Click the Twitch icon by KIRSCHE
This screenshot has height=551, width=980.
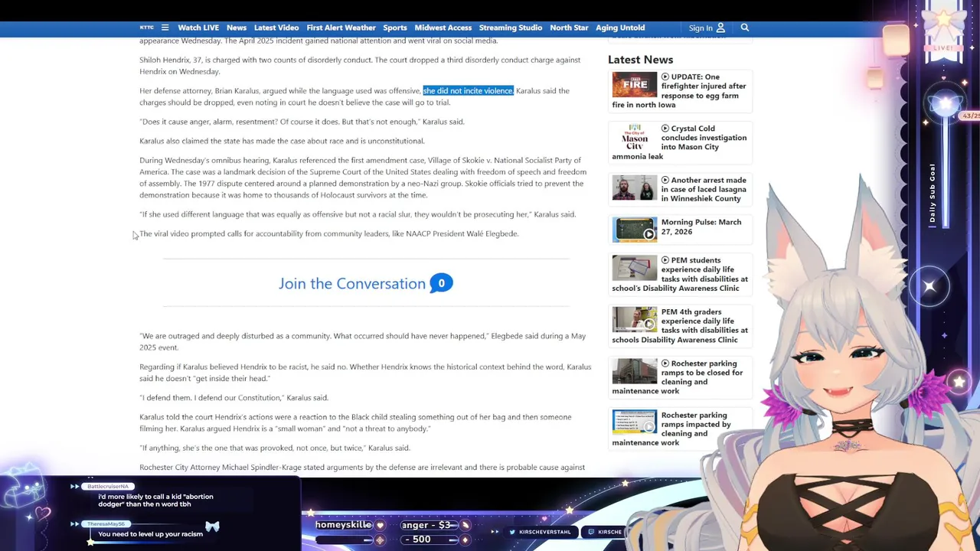(x=591, y=532)
